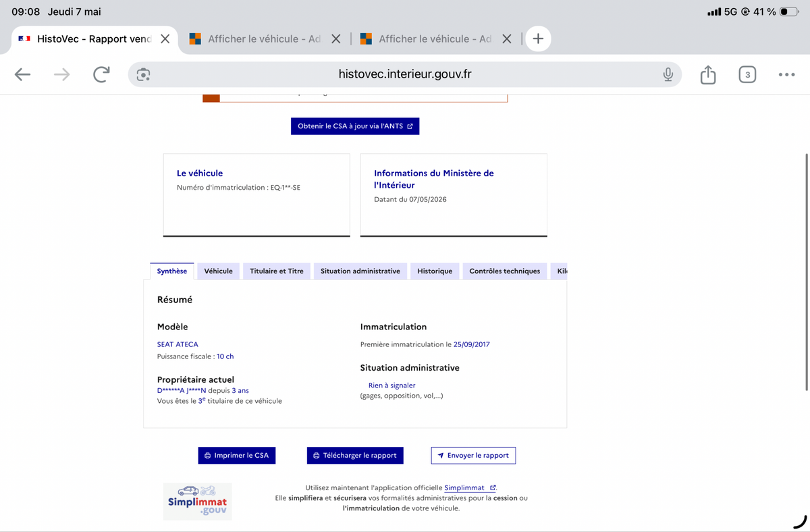Reload the HistoVec page
The width and height of the screenshot is (810, 532).
(101, 75)
